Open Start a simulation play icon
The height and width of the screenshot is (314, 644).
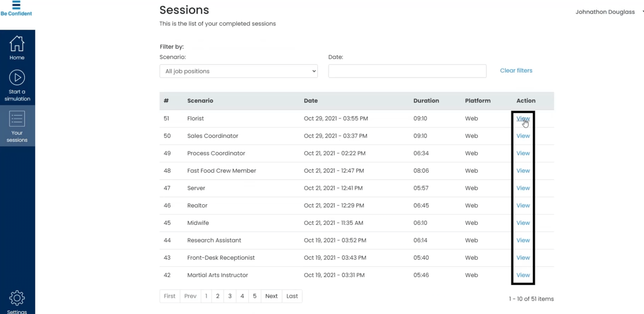pyautogui.click(x=17, y=78)
